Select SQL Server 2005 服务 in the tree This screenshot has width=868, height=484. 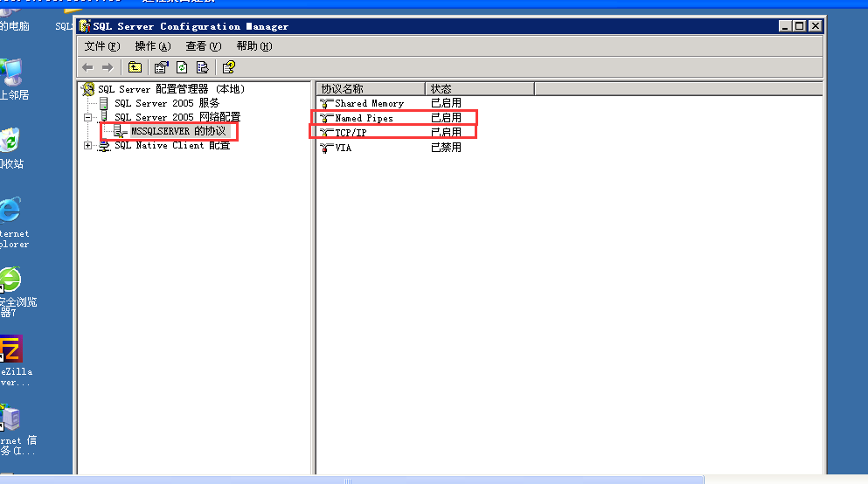pyautogui.click(x=167, y=103)
